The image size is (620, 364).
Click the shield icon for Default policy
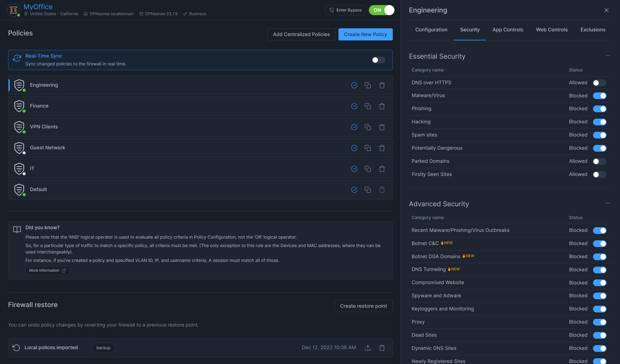pos(19,190)
